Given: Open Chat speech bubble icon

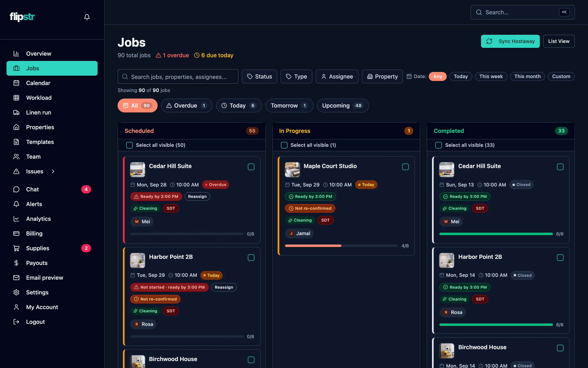Looking at the screenshot, I should pos(16,189).
